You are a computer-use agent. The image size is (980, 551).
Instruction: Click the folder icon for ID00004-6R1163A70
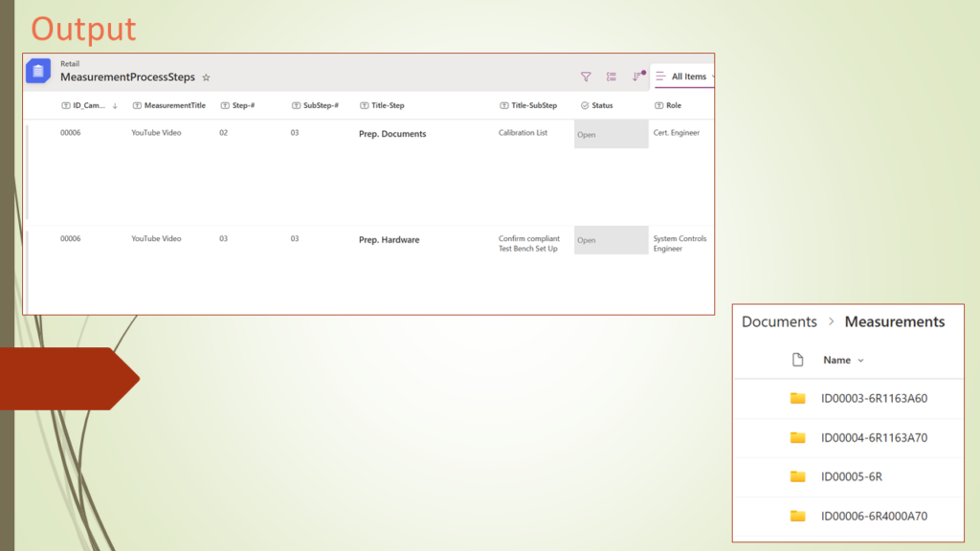click(x=797, y=437)
